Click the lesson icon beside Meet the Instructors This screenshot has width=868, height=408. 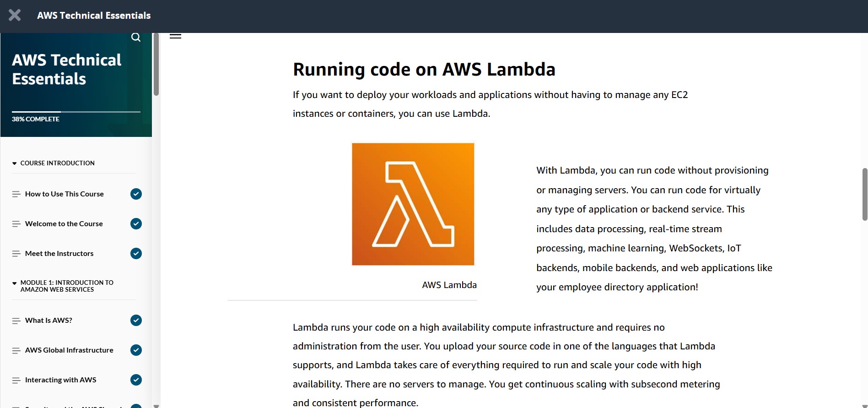(x=16, y=254)
